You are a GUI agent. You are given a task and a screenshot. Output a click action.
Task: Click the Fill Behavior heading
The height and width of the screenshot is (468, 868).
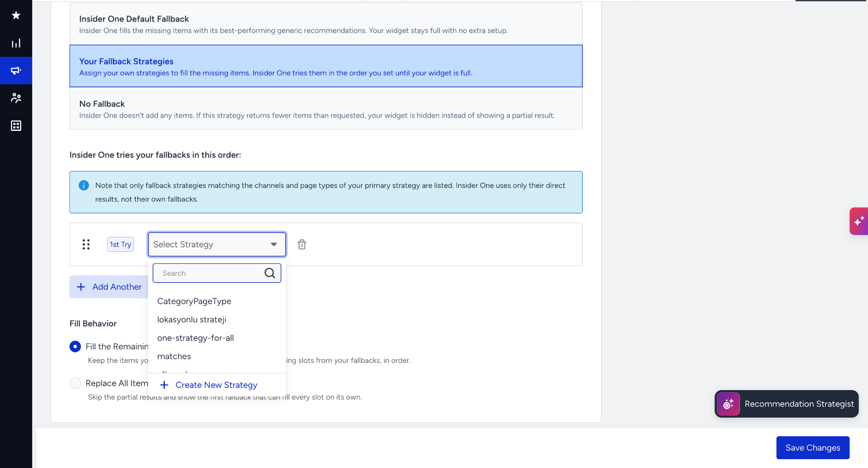(x=93, y=324)
